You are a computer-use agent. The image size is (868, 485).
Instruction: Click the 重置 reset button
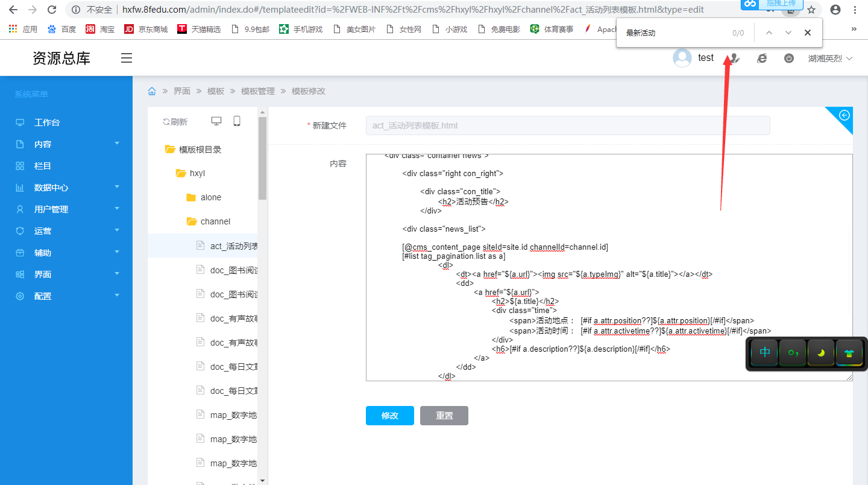click(x=444, y=416)
